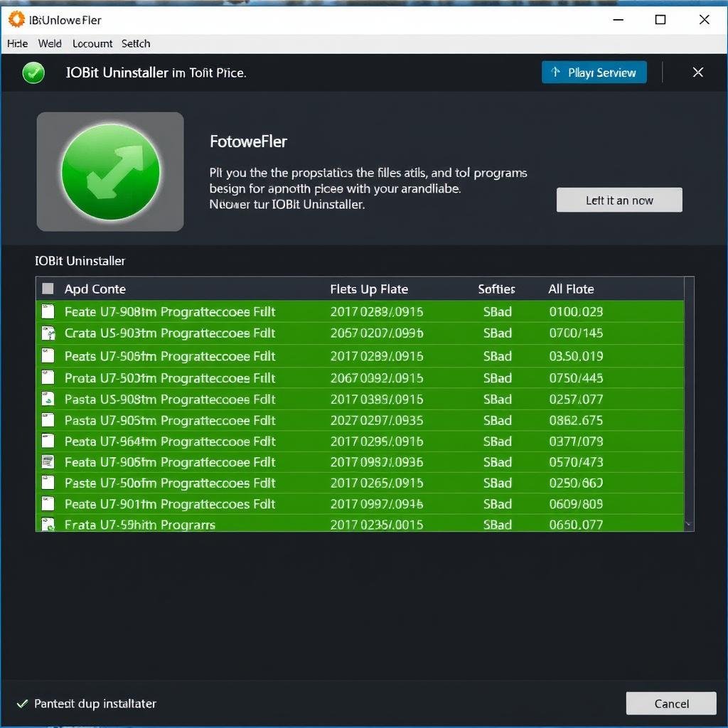Open the Hide menu
The height and width of the screenshot is (728, 728).
[x=17, y=43]
